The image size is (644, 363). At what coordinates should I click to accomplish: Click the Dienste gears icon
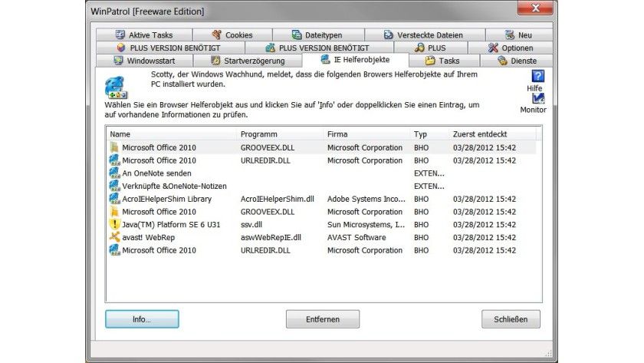502,61
